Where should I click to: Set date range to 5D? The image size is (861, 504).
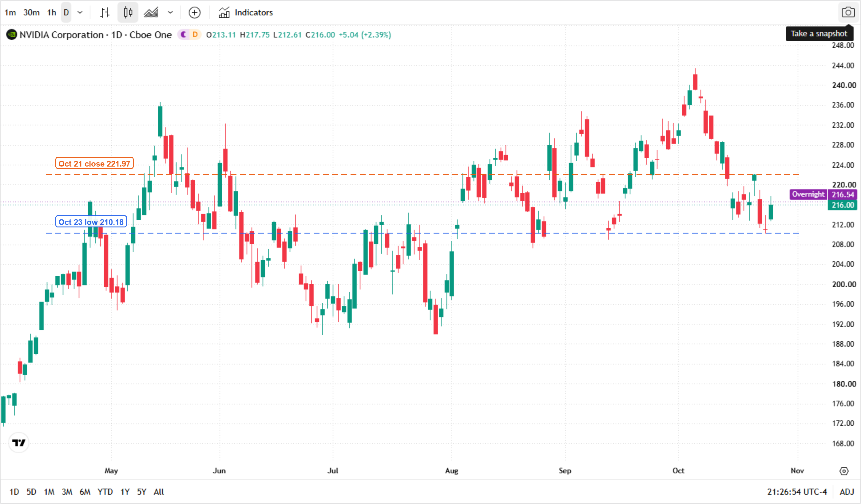click(31, 492)
